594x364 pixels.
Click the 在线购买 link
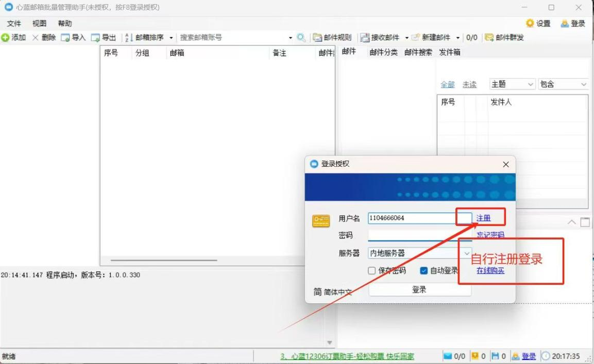(490, 270)
